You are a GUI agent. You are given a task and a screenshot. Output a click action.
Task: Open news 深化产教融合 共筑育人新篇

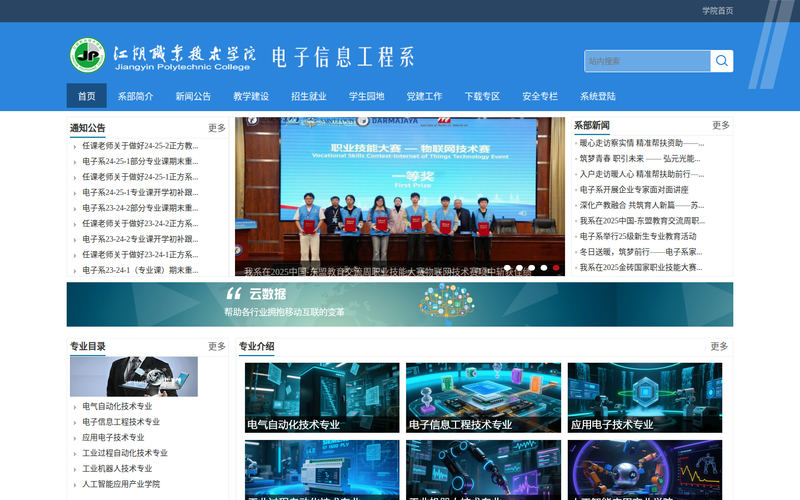click(642, 205)
